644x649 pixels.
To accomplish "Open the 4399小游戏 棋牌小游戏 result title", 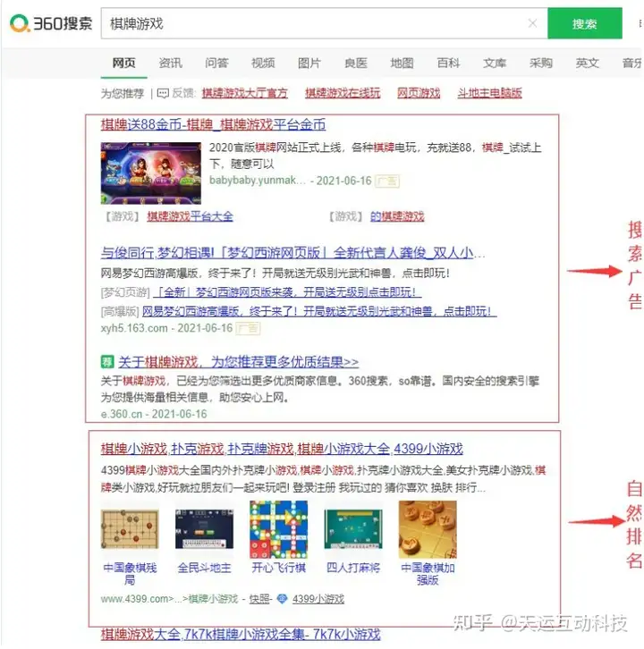I will [x=282, y=449].
